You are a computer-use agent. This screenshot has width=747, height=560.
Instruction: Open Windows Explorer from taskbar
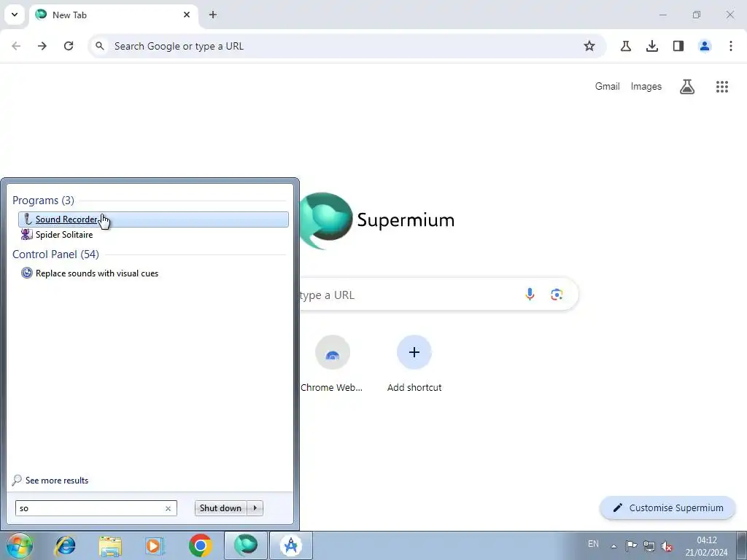click(110, 545)
